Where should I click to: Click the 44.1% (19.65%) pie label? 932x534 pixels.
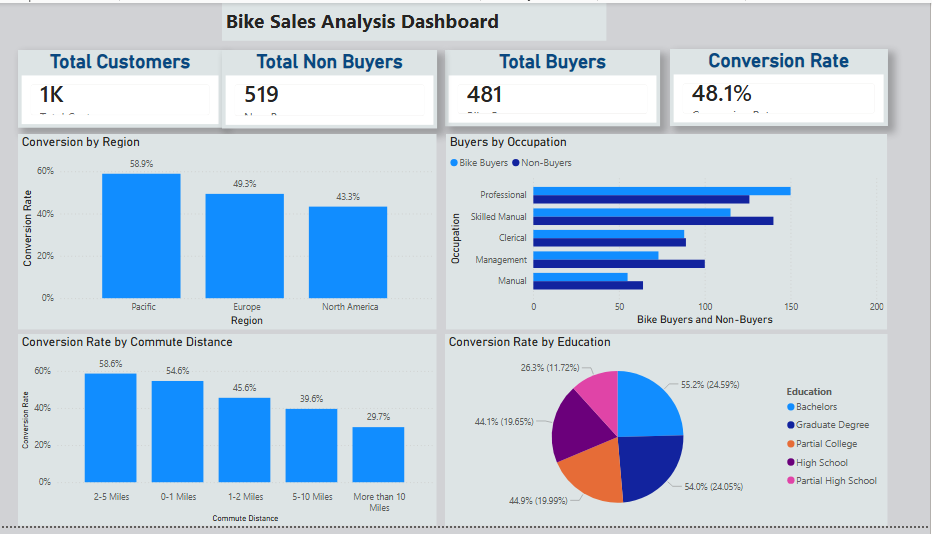tap(504, 422)
